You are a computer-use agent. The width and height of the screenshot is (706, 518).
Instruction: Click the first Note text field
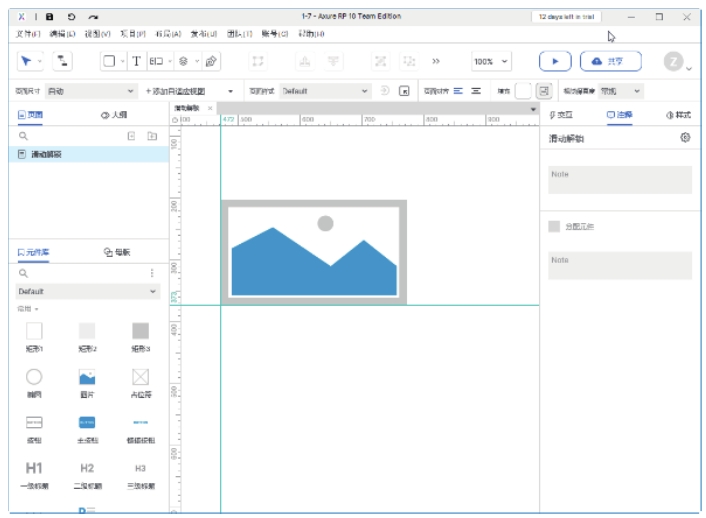point(619,180)
